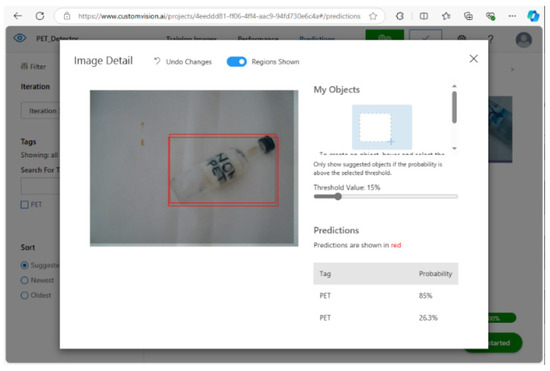Open the browser settings ellipsis menu
Viewport: 550px width, 371px height.
(512, 16)
